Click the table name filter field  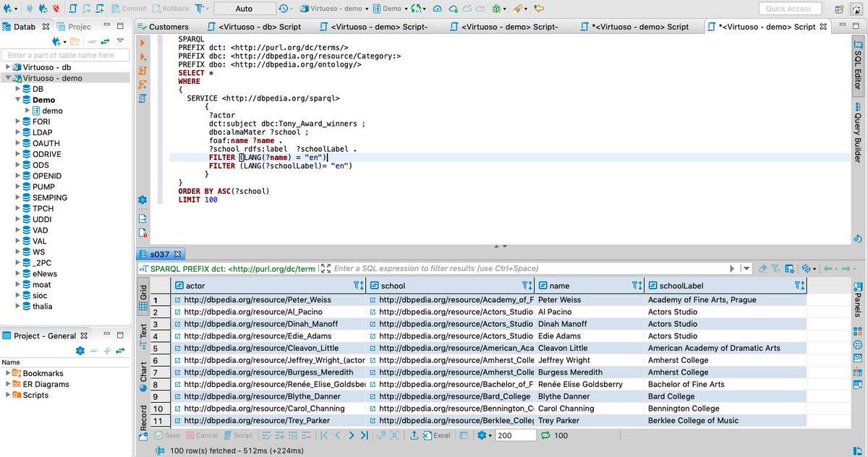point(66,55)
